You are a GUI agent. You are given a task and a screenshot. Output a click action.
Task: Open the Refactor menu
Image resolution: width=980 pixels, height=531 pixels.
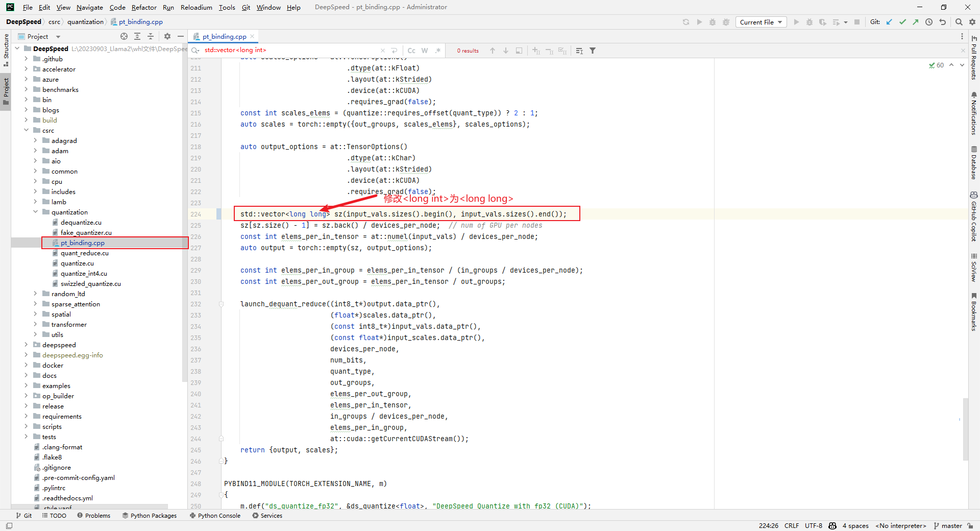tap(144, 7)
